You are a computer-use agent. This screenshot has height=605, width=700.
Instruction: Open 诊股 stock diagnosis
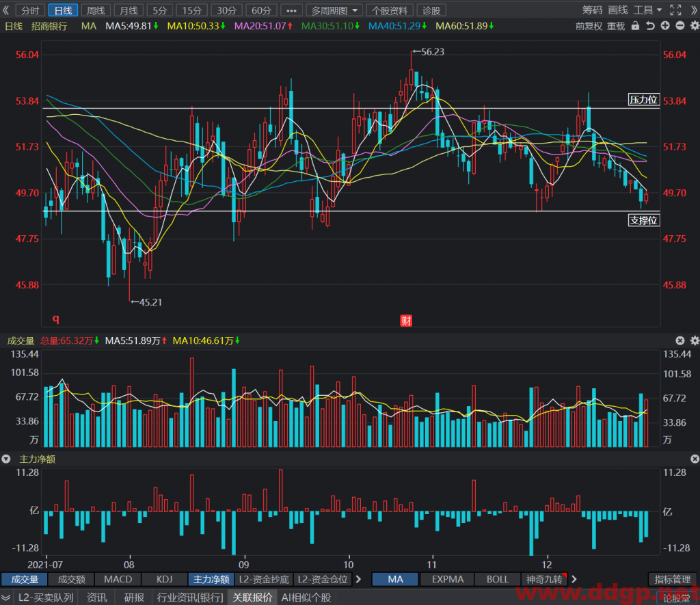pos(431,10)
